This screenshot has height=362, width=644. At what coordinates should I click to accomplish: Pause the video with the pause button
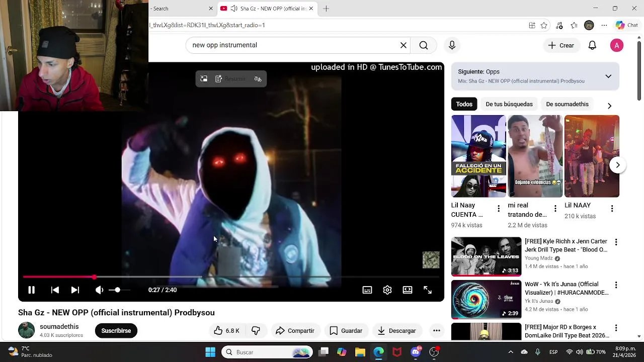pos(31,290)
